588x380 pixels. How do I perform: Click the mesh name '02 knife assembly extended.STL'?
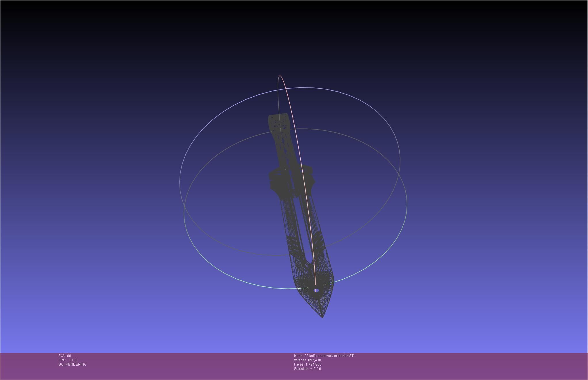[x=330, y=356]
